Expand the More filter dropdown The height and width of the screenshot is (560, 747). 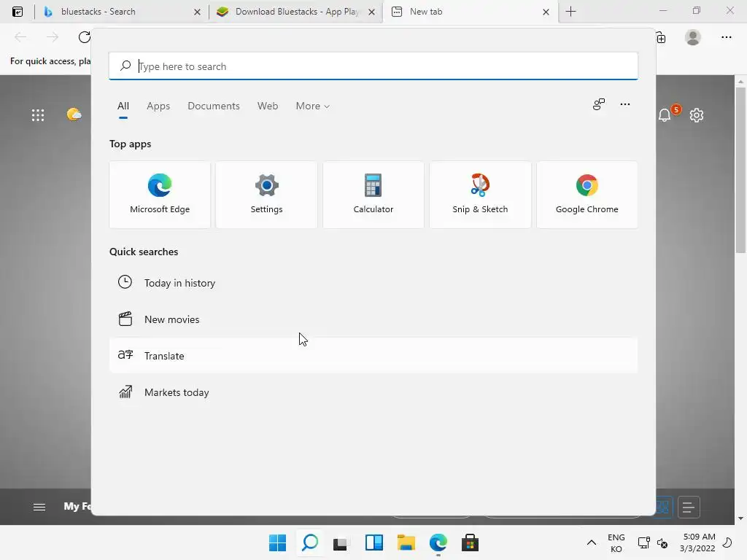click(312, 106)
